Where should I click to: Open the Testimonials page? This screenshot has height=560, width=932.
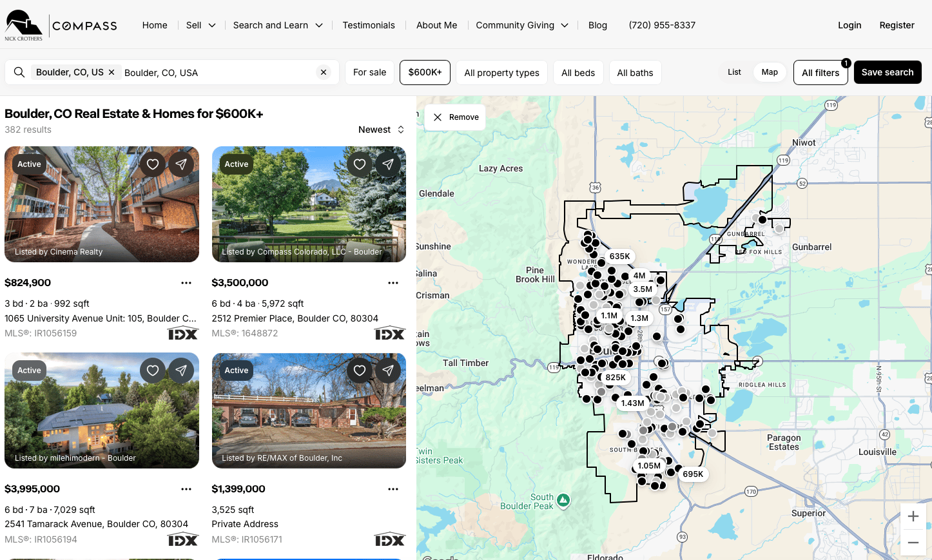369,25
